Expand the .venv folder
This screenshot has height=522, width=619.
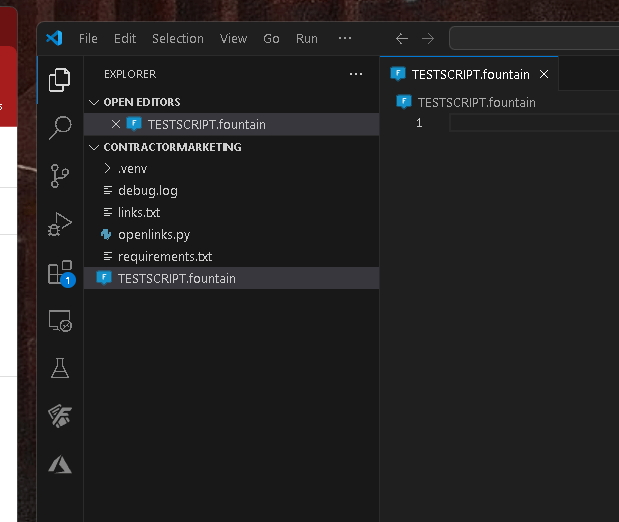(x=107, y=169)
